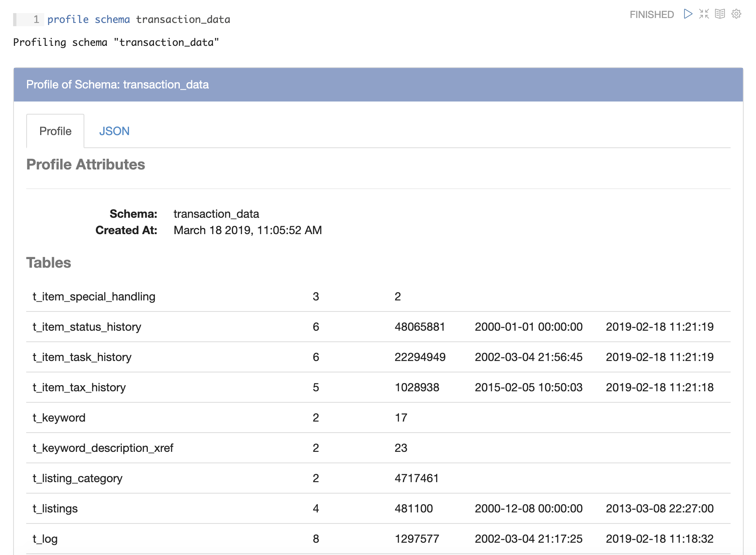Viewport: 756px width, 555px height.
Task: Click the code editor line 'profile schema transaction_data'
Action: [138, 19]
